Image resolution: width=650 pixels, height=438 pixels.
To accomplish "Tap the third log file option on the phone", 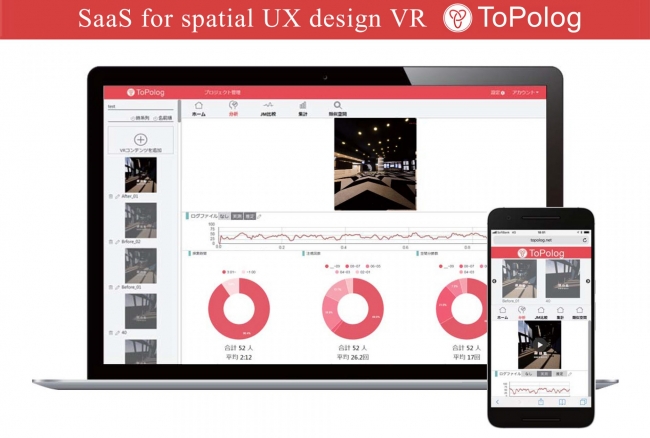I will (x=560, y=374).
